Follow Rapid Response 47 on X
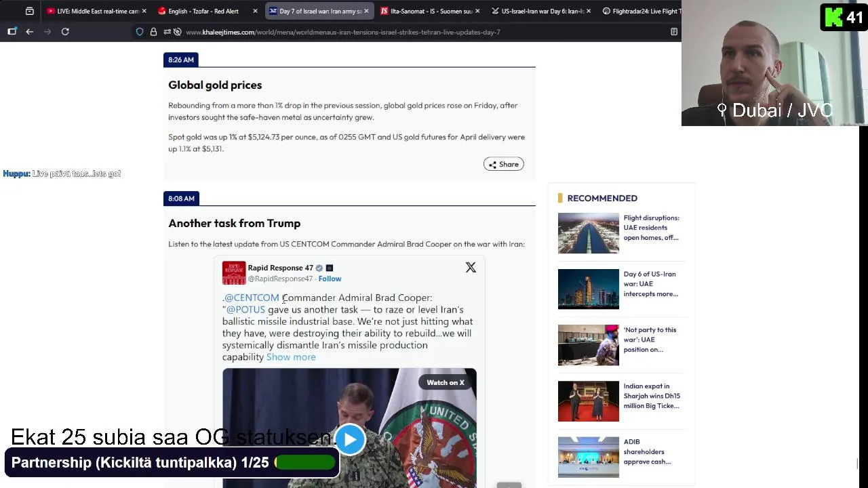The width and height of the screenshot is (868, 488). (x=330, y=279)
